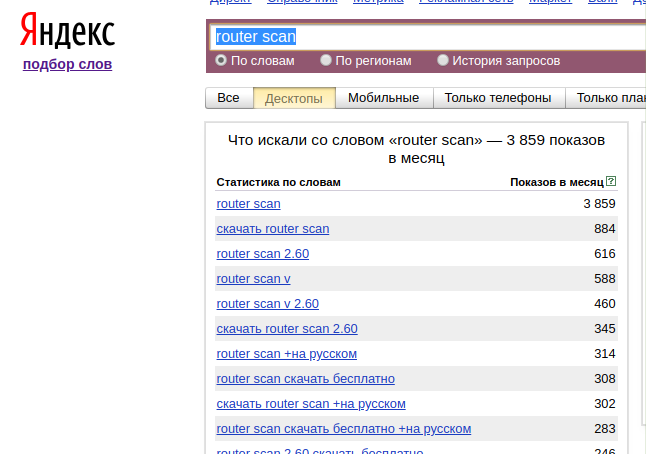Click the 884 impressions value
Viewport: 646px width, 454px height.
(605, 229)
